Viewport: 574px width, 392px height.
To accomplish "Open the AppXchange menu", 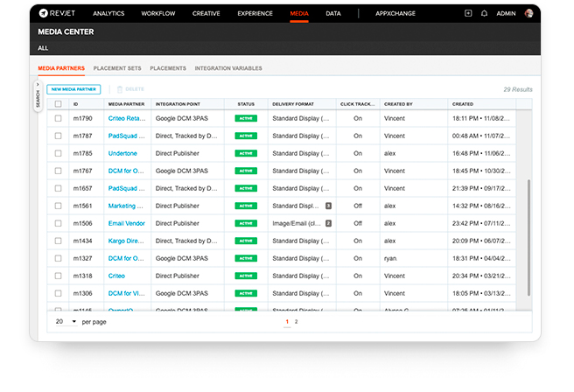I will pos(395,13).
